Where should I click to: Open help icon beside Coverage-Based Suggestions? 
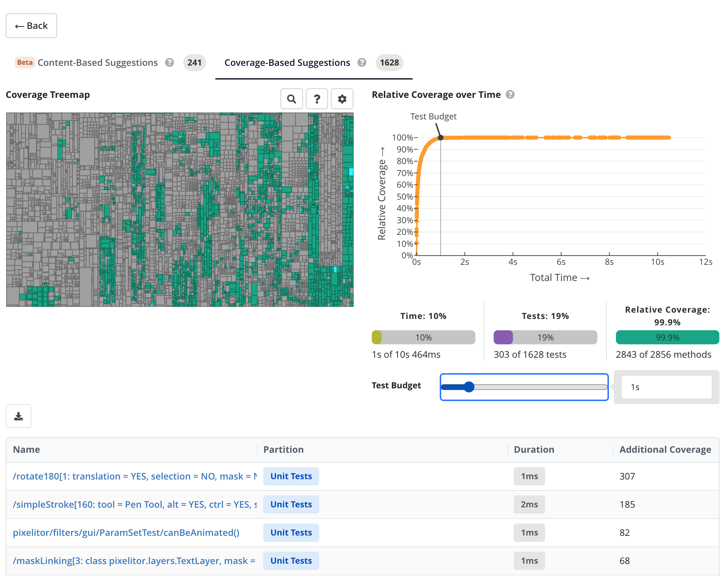tap(362, 63)
